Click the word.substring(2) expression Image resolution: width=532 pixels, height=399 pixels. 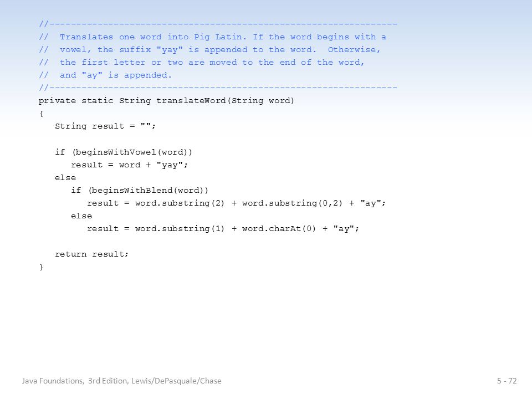click(x=180, y=203)
